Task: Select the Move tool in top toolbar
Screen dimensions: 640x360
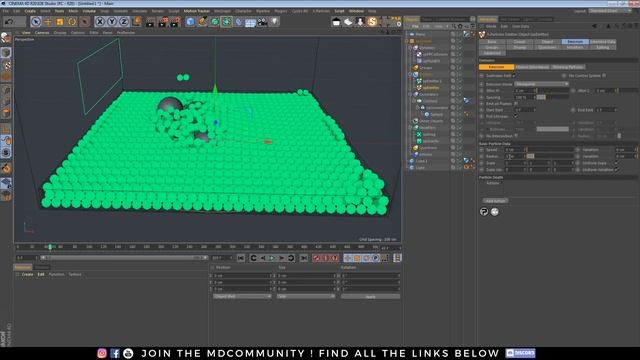Action: click(48, 22)
